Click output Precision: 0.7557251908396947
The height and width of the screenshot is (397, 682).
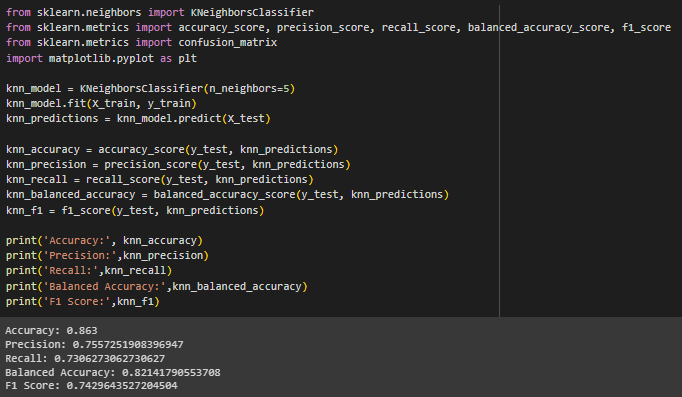click(94, 344)
